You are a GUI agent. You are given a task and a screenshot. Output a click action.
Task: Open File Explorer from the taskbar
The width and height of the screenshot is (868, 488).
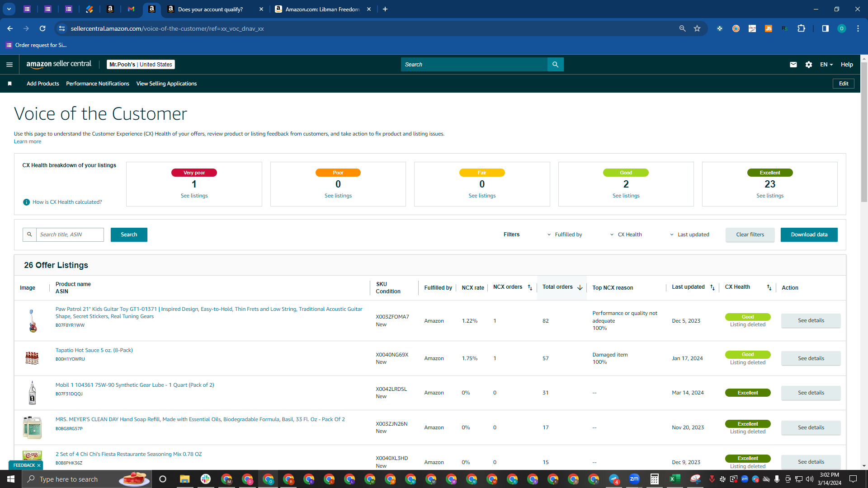click(184, 479)
